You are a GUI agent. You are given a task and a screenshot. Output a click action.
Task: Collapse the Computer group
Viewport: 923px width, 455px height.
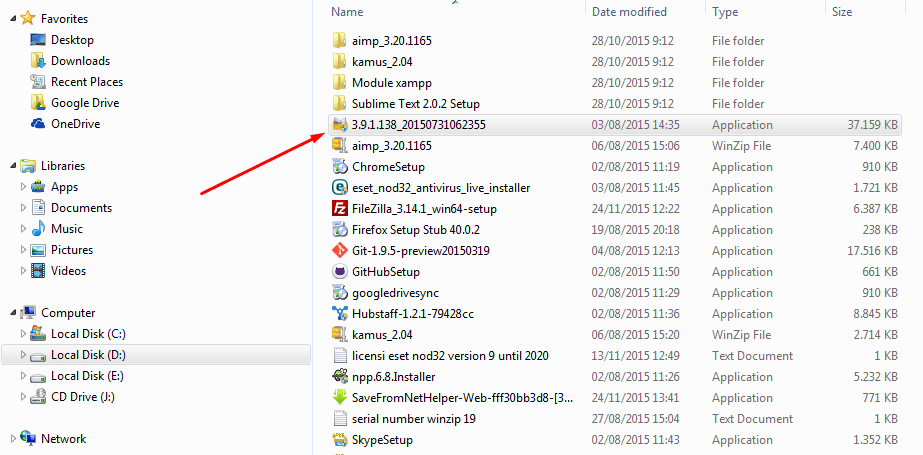coord(13,313)
